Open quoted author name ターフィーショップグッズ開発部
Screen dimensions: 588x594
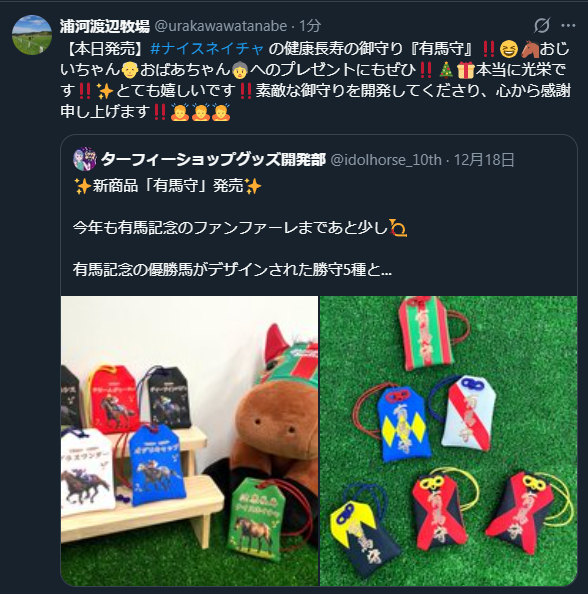213,159
